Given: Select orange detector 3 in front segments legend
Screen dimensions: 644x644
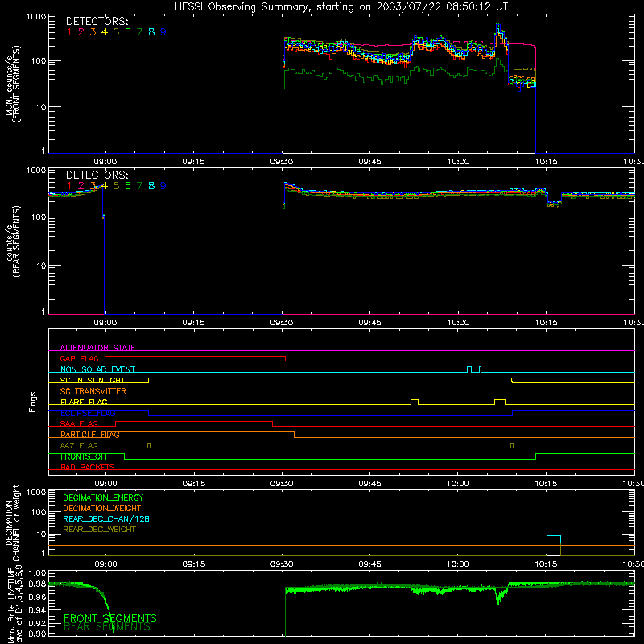Looking at the screenshot, I should (93, 32).
